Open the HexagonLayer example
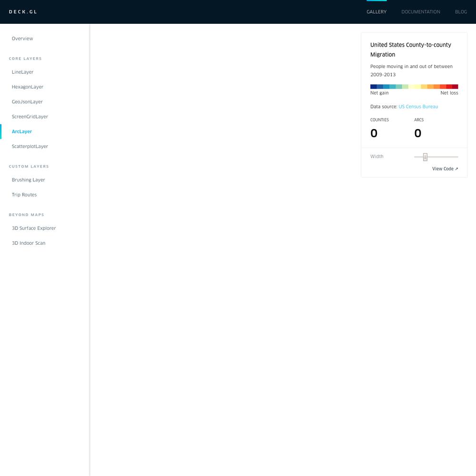Screen dimensions: 476x476 [x=27, y=87]
